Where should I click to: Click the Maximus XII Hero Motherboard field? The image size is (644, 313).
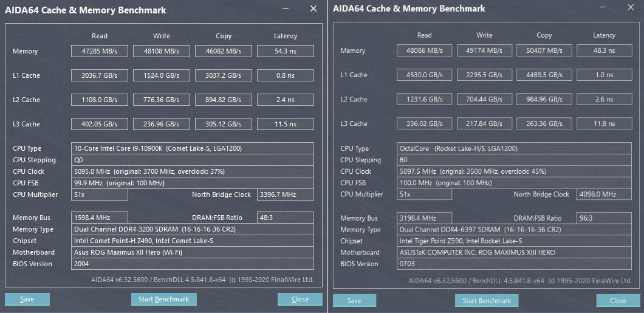(192, 252)
